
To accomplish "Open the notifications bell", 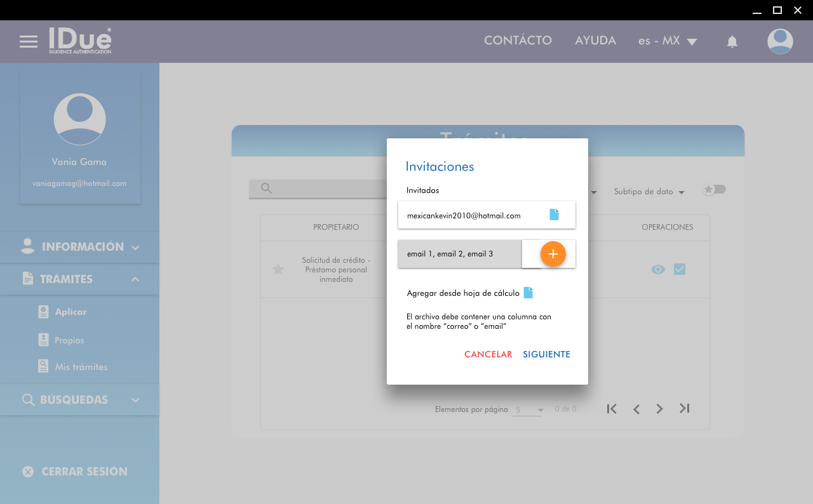I will click(x=732, y=42).
